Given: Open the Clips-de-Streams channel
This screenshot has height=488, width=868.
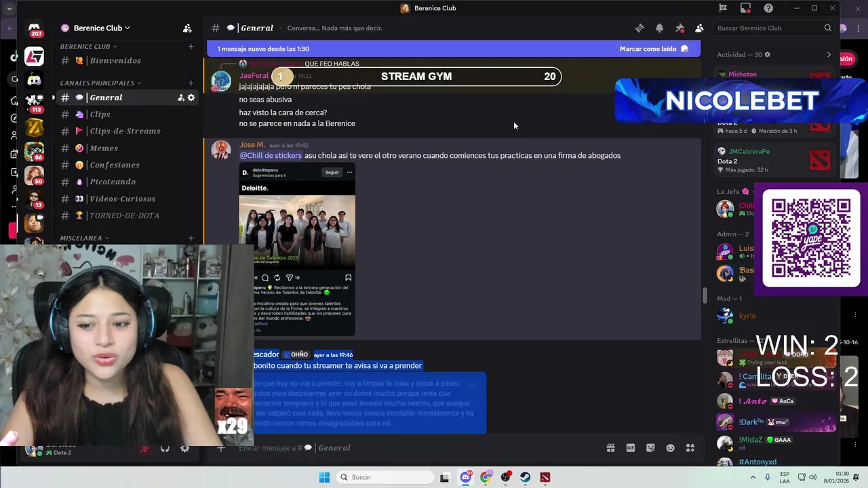Looking at the screenshot, I should pyautogui.click(x=126, y=131).
